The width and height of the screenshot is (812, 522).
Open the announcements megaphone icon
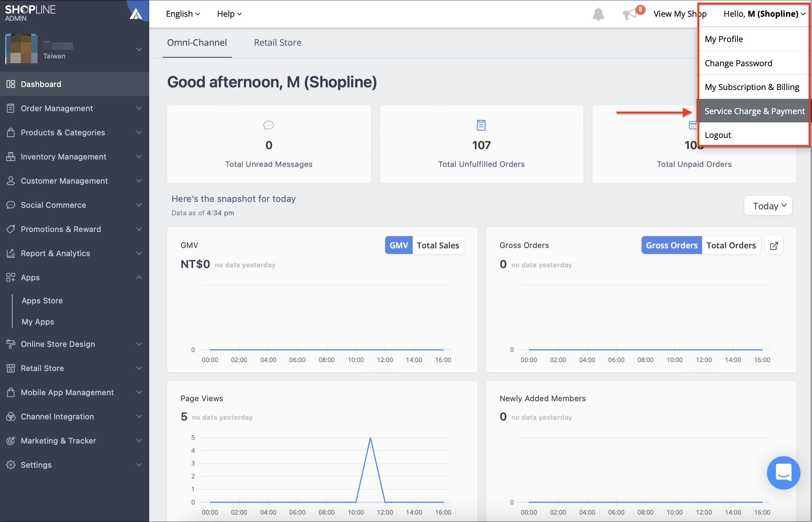click(x=630, y=14)
